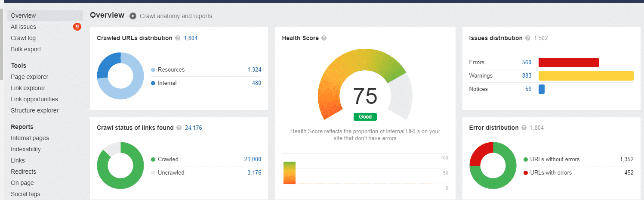The width and height of the screenshot is (644, 200).
Task: Click the 3,176 Uncrawled count link
Action: pyautogui.click(x=254, y=172)
